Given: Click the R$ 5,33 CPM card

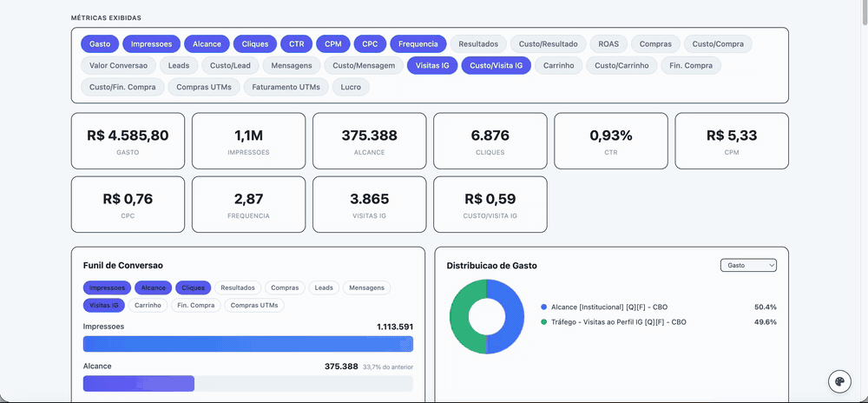Looking at the screenshot, I should click(732, 142).
